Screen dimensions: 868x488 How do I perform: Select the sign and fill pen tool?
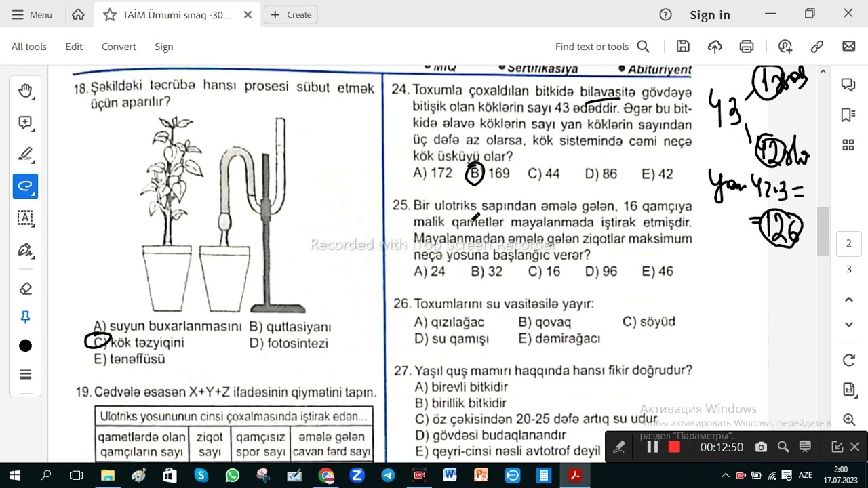click(x=25, y=249)
